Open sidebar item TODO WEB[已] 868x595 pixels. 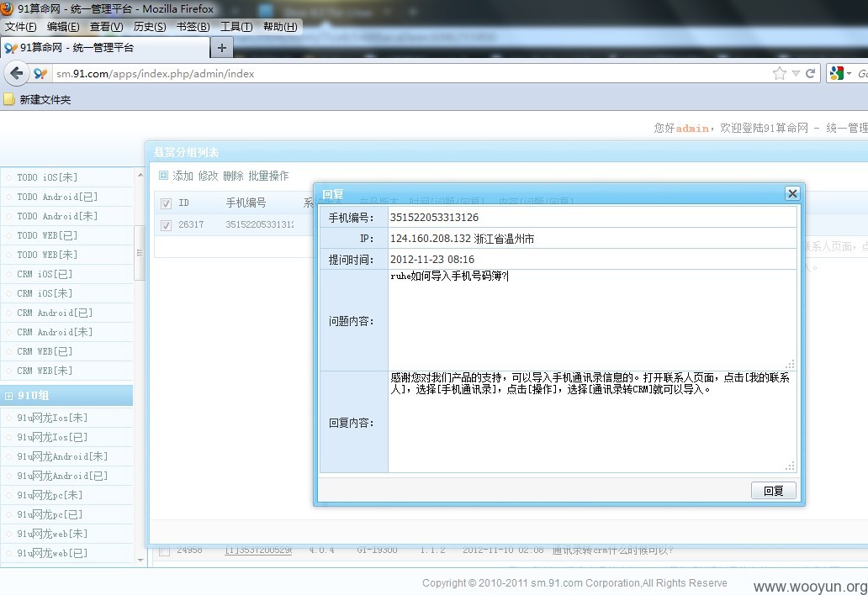47,235
